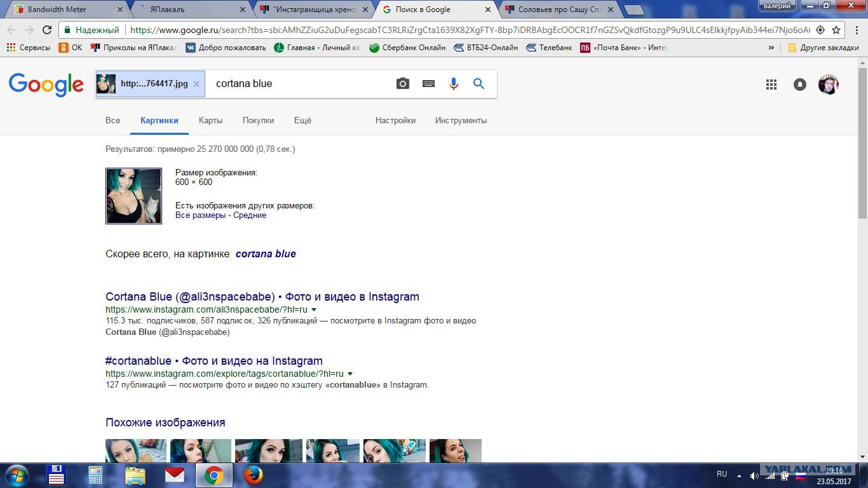The width and height of the screenshot is (868, 488).
Task: Open the Настройки search settings
Action: (395, 121)
